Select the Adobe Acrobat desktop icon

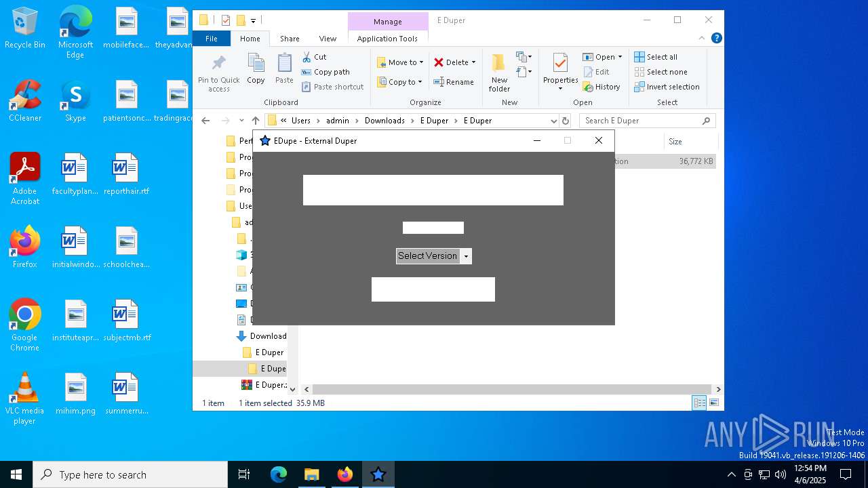point(25,179)
